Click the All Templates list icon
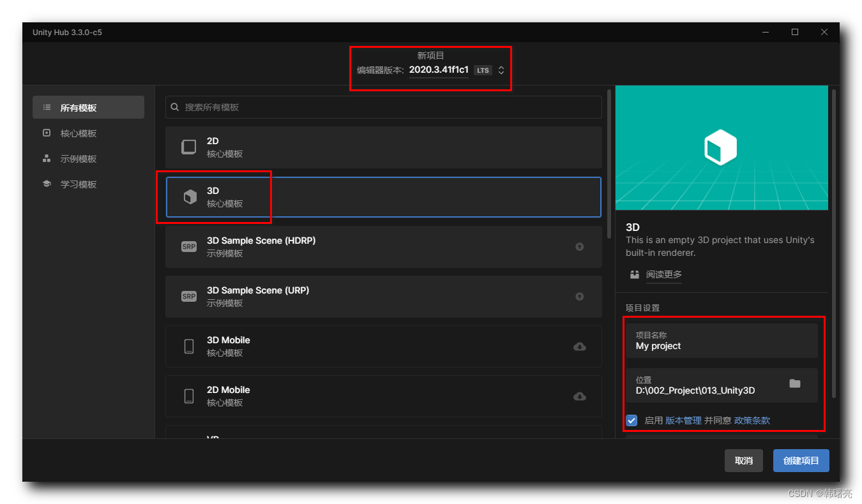This screenshot has width=862, height=504. pyautogui.click(x=46, y=108)
